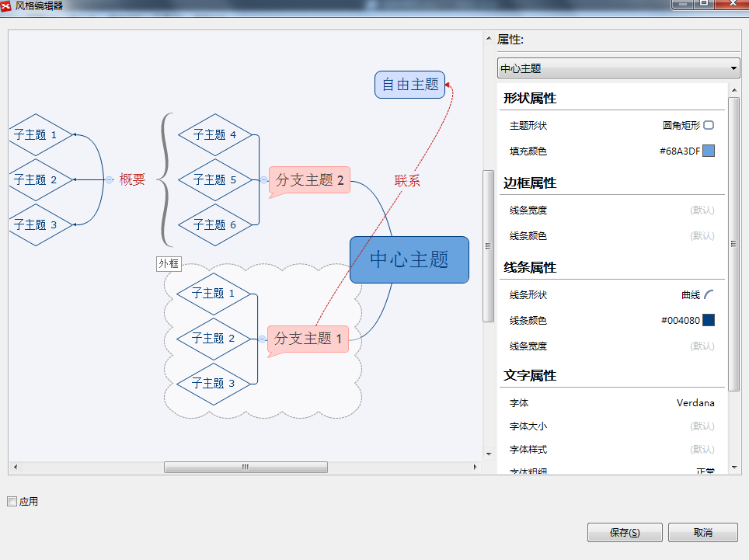Click the right scroll arrow of the canvas
Image resolution: width=749 pixels, height=560 pixels.
pyautogui.click(x=474, y=468)
